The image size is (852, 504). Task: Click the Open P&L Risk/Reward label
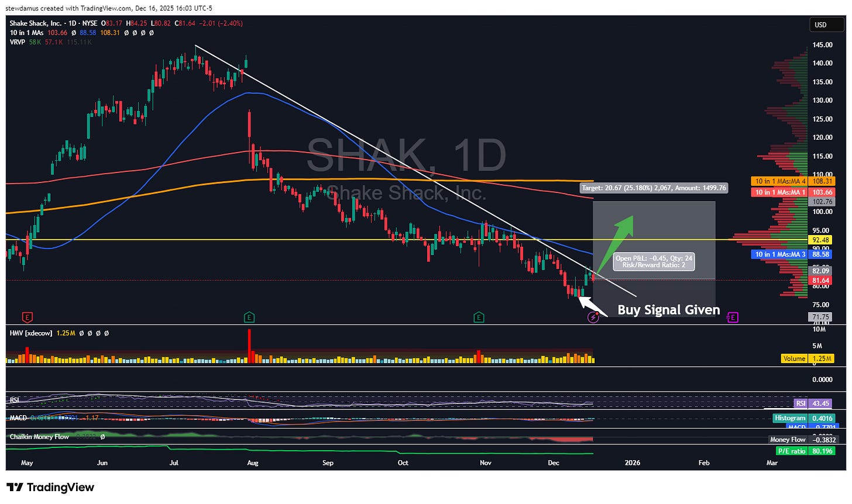click(x=654, y=261)
